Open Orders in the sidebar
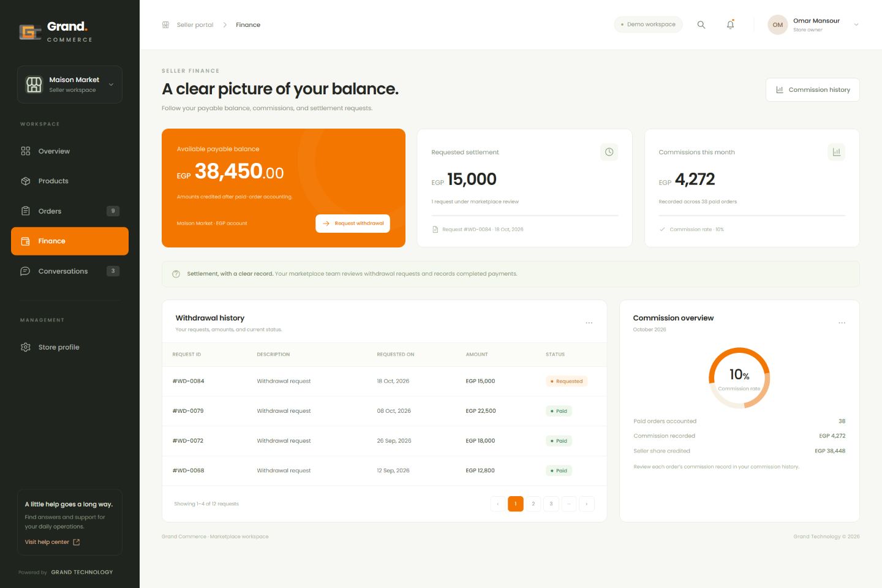882x588 pixels. pyautogui.click(x=70, y=211)
